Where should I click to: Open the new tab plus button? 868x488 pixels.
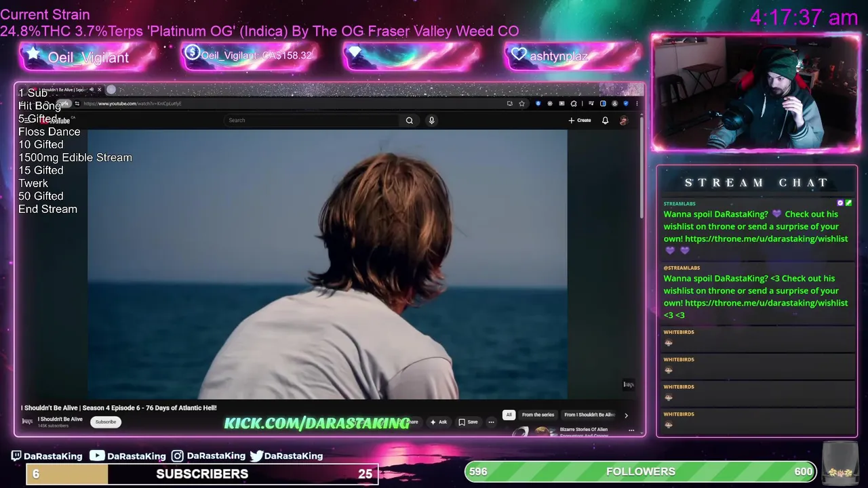point(111,89)
